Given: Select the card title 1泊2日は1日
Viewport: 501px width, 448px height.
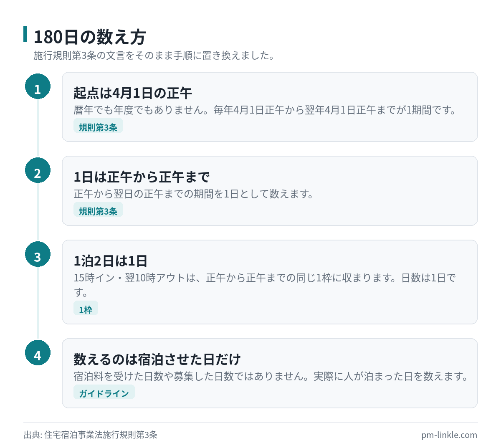Looking at the screenshot, I should pyautogui.click(x=111, y=261).
